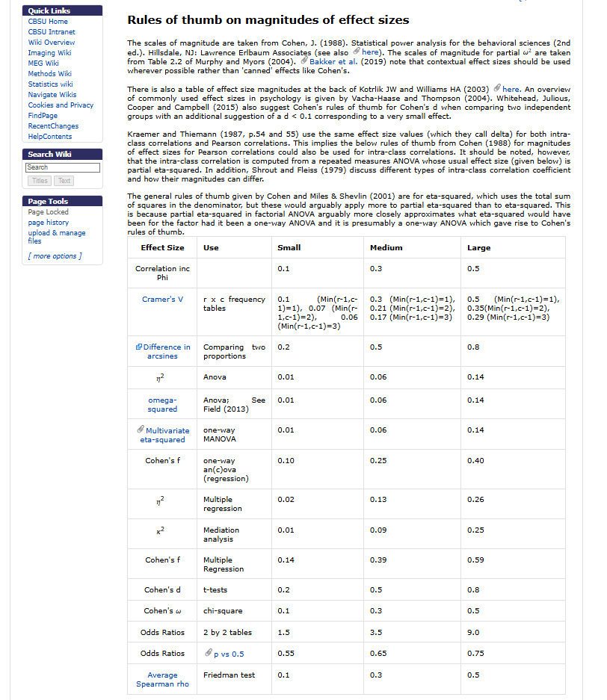Open the Difference in arcsines link
The width and height of the screenshot is (607, 700).
pos(167,352)
